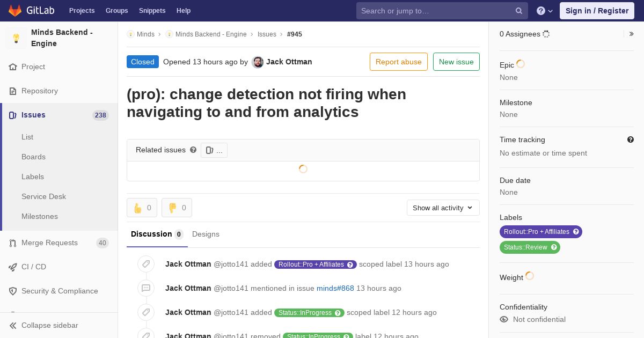Open Service Desk in sidebar
Viewport: 644px width, 338px height.
point(43,196)
